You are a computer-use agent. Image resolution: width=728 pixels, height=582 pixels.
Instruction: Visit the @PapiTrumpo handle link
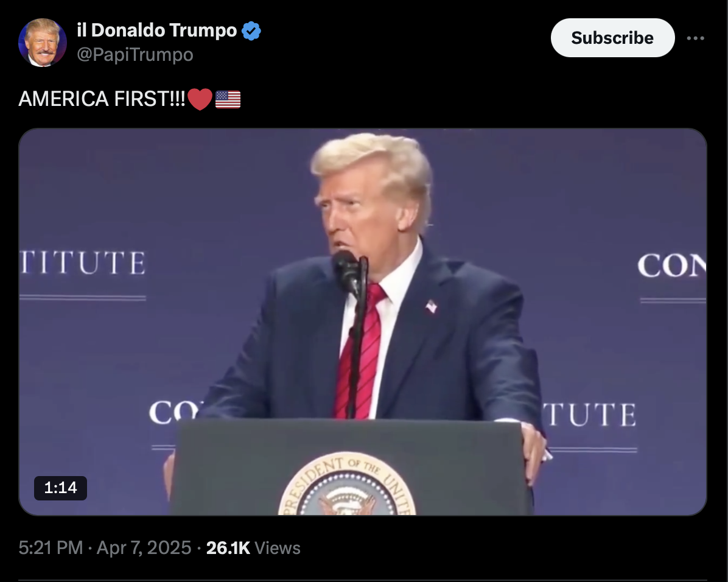click(x=135, y=55)
